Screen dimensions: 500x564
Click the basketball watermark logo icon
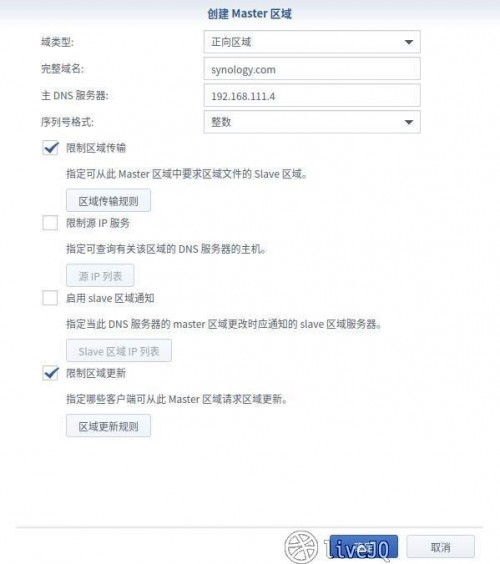click(x=301, y=547)
